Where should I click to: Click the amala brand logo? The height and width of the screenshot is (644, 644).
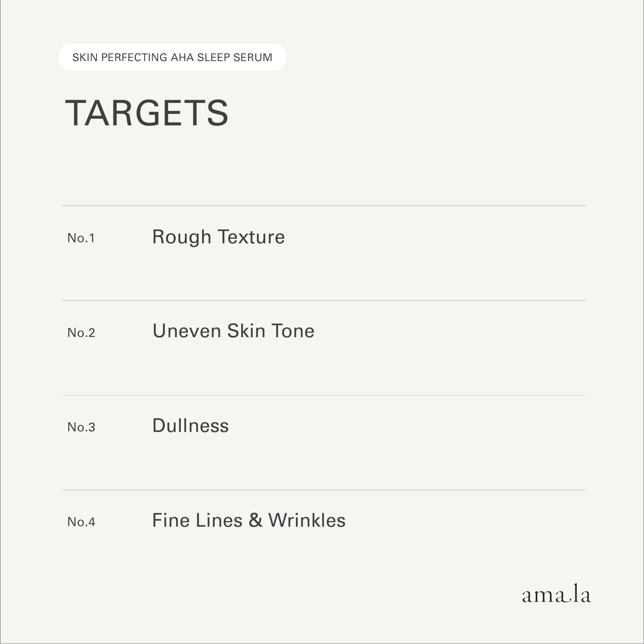[556, 595]
